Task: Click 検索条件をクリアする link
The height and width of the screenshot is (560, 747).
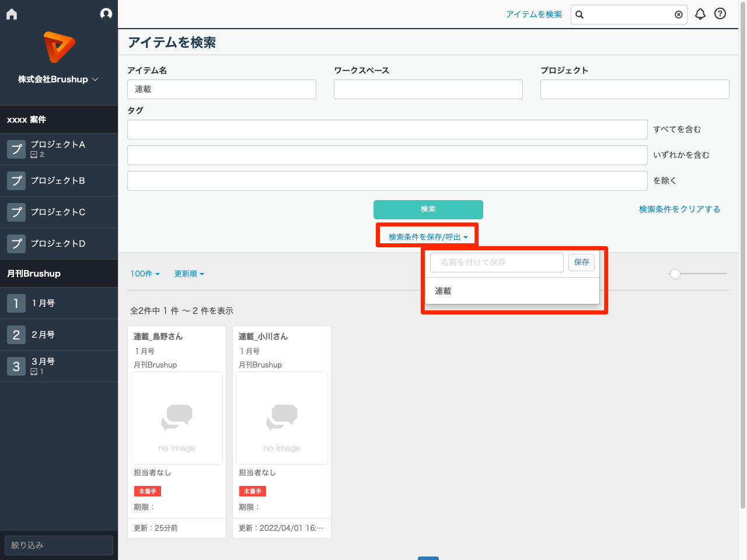Action: coord(679,209)
